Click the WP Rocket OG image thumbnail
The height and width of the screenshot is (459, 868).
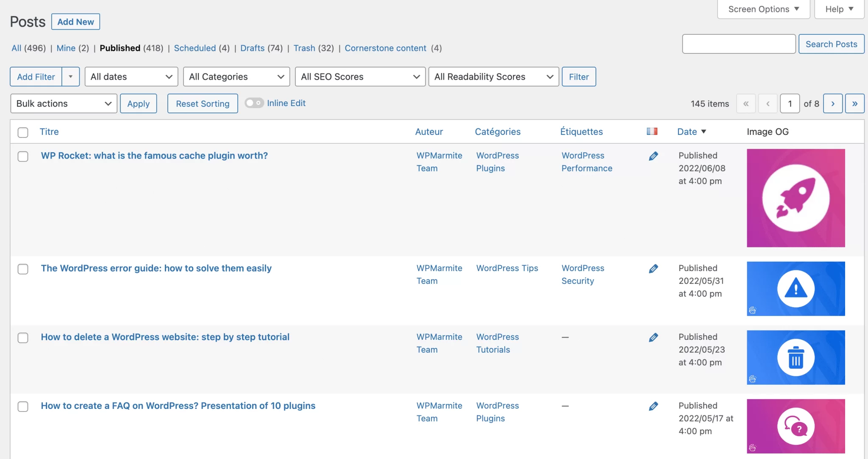pos(796,198)
